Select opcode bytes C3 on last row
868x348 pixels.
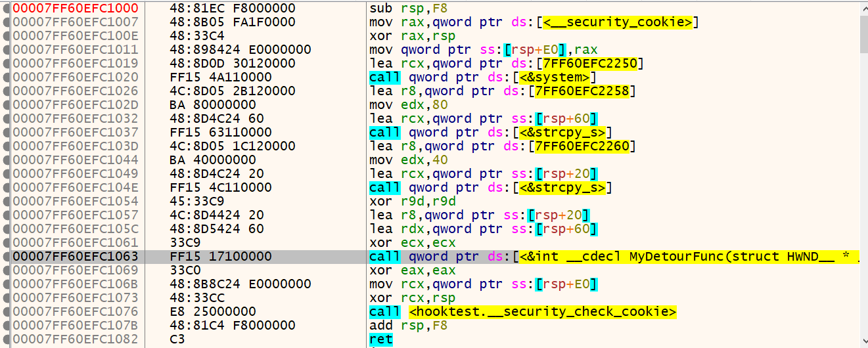[177, 339]
